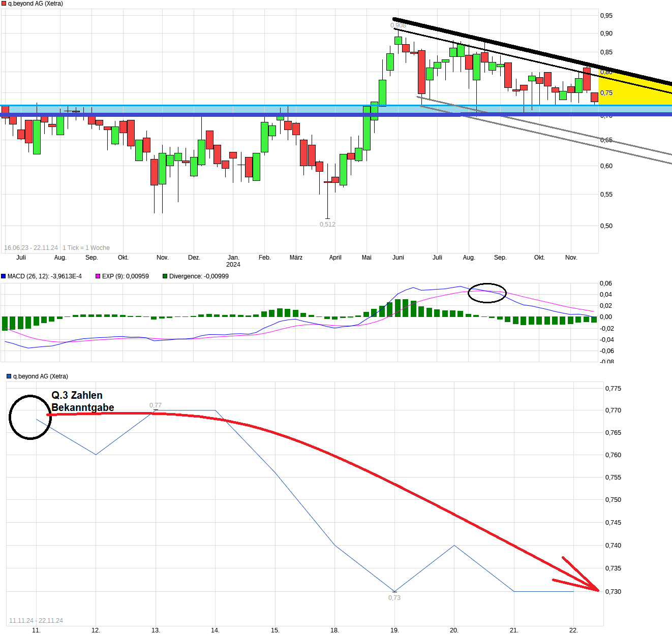
Task: Select the 'Q.3 Zahlen Bekanntgabe' annotation text
Action: tap(82, 401)
